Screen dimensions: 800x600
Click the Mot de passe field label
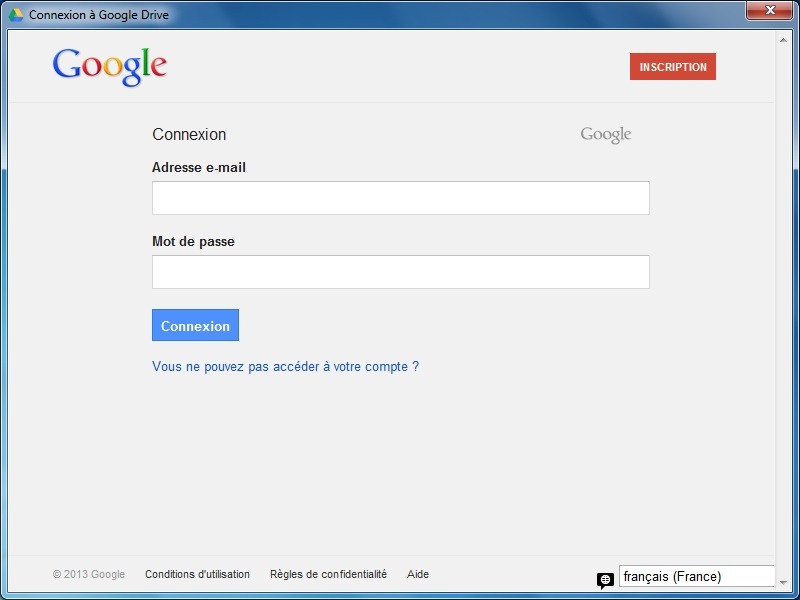pyautogui.click(x=193, y=242)
